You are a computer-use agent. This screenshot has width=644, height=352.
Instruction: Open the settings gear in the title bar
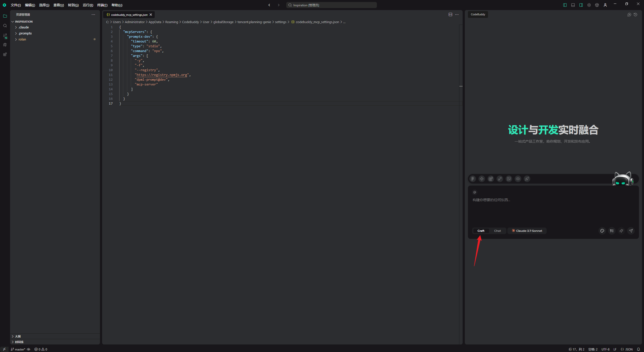(x=589, y=5)
